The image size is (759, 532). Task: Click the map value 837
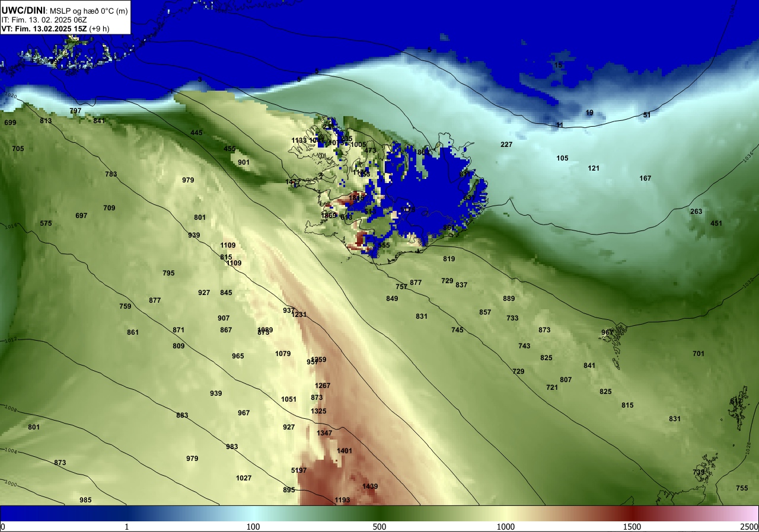461,285
